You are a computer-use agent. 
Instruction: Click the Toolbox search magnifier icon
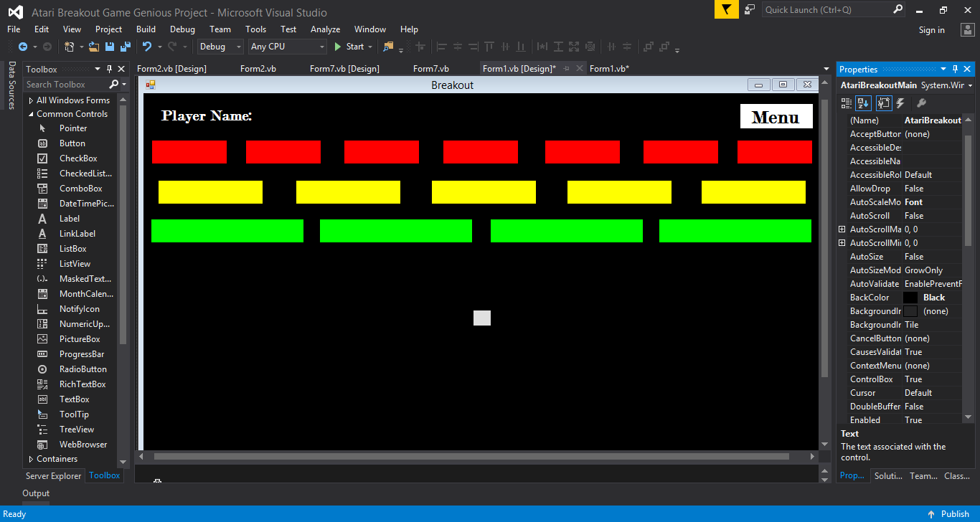point(113,85)
